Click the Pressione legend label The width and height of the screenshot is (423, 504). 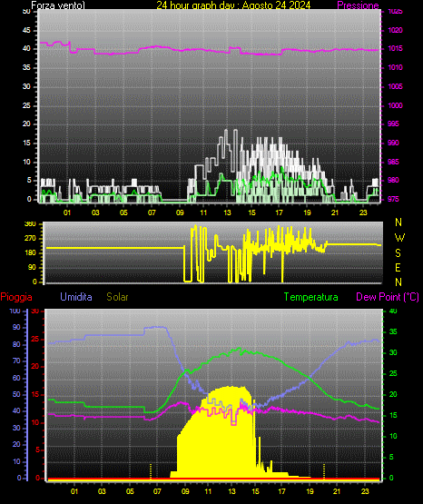[x=358, y=5]
